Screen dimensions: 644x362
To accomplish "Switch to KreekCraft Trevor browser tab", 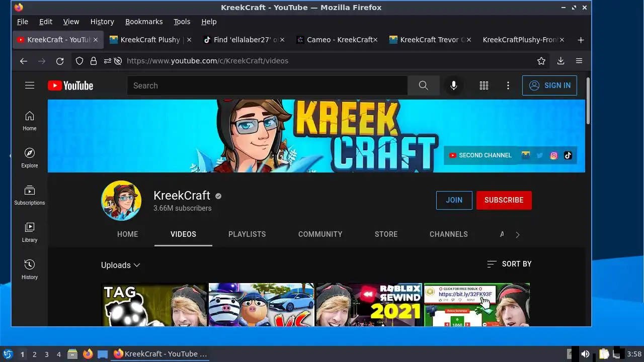I will click(430, 40).
